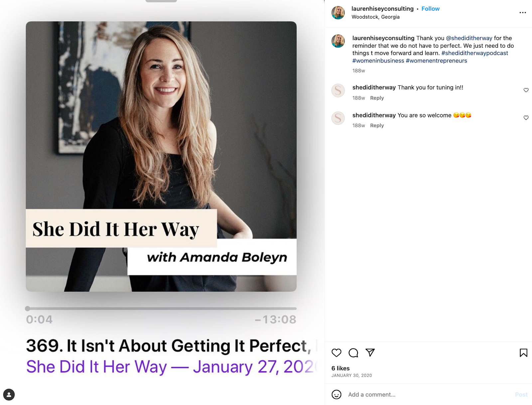Open the #womenentrepreneurs hashtag

click(436, 61)
